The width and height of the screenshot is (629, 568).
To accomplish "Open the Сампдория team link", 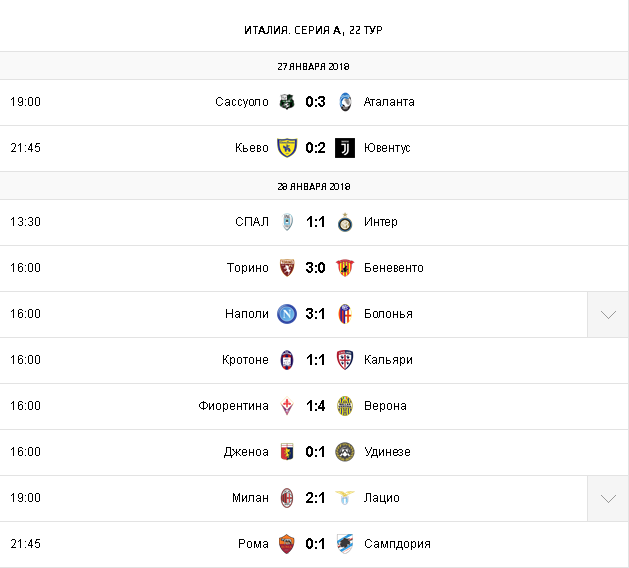I will (397, 544).
